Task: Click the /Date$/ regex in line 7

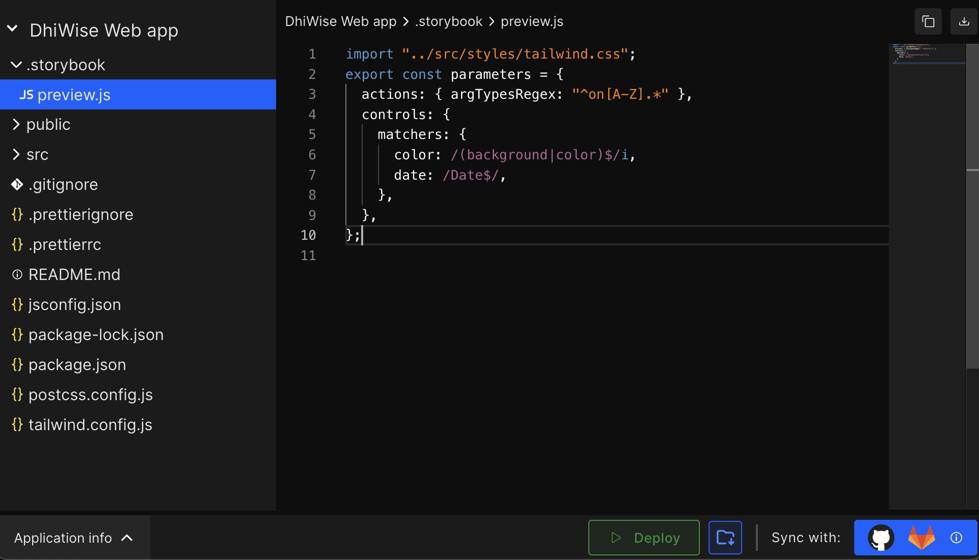Action: pyautogui.click(x=470, y=175)
